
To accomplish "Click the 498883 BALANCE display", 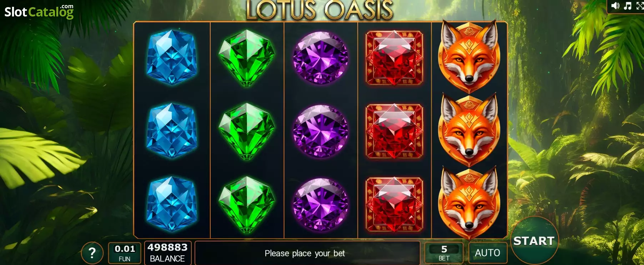I will click(167, 253).
